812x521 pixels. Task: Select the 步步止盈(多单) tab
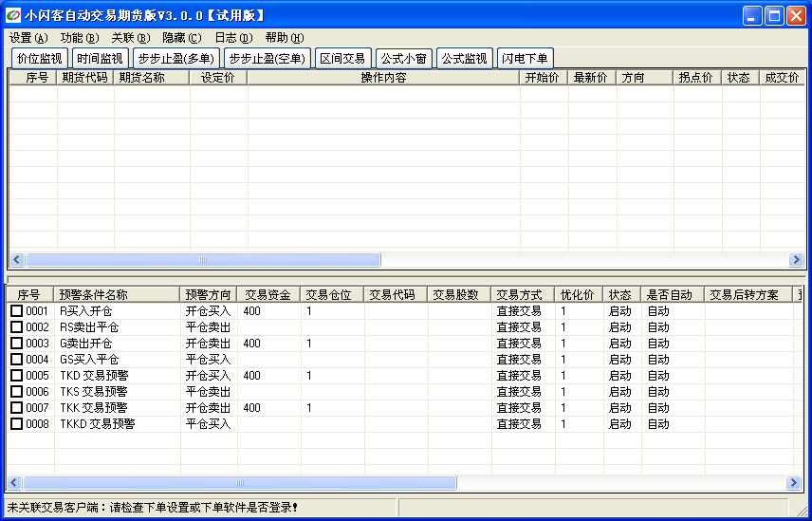point(175,59)
